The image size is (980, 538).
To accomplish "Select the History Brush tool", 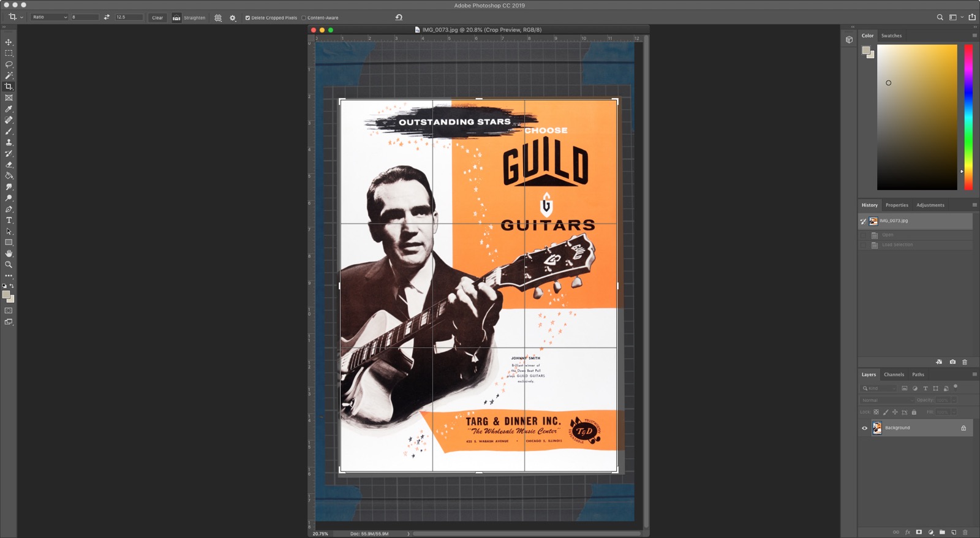I will (x=9, y=153).
